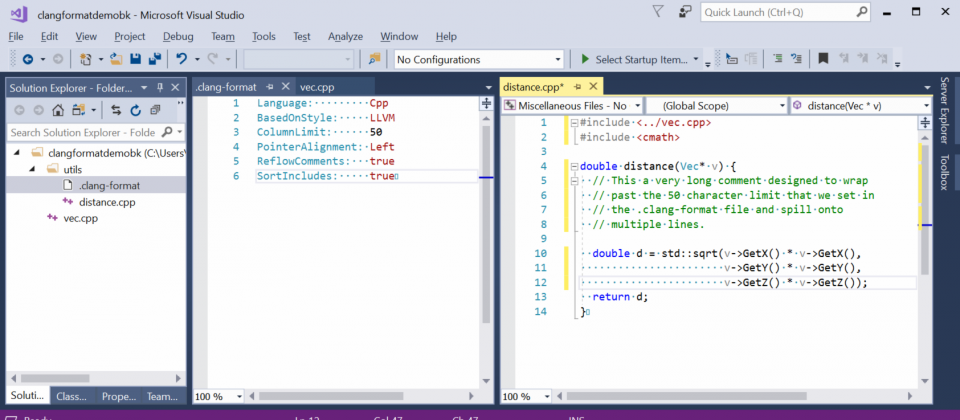Screen dimensions: 960x420
Task: Click the green Start arrow icon
Action: 585,59
